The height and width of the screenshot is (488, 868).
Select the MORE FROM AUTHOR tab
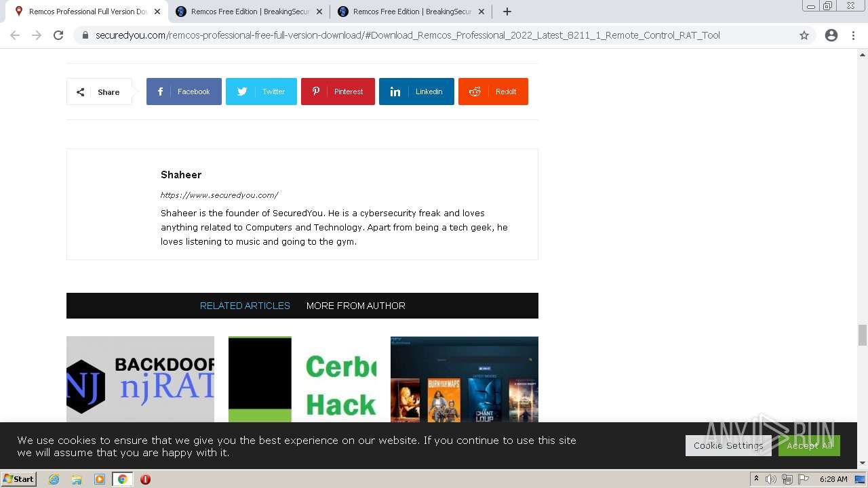click(x=356, y=306)
